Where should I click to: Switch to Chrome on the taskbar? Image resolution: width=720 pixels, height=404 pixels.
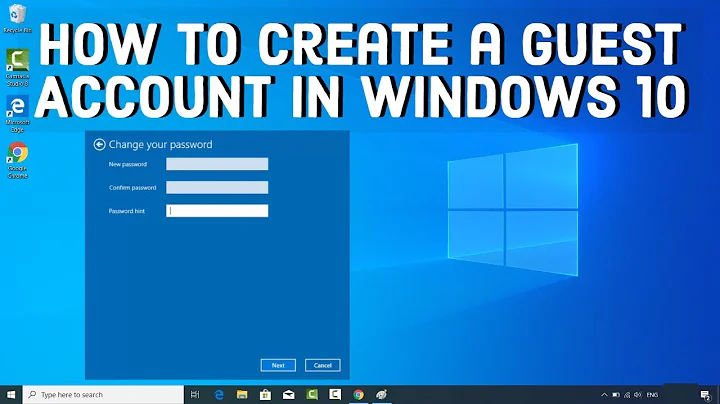tap(359, 395)
